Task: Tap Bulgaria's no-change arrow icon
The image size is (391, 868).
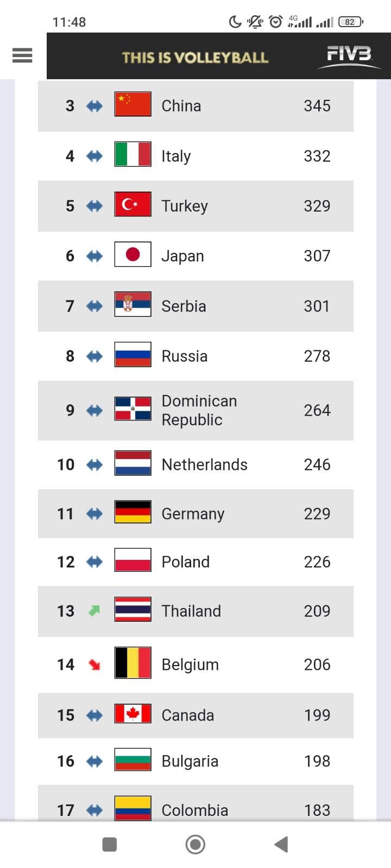Action: (94, 761)
